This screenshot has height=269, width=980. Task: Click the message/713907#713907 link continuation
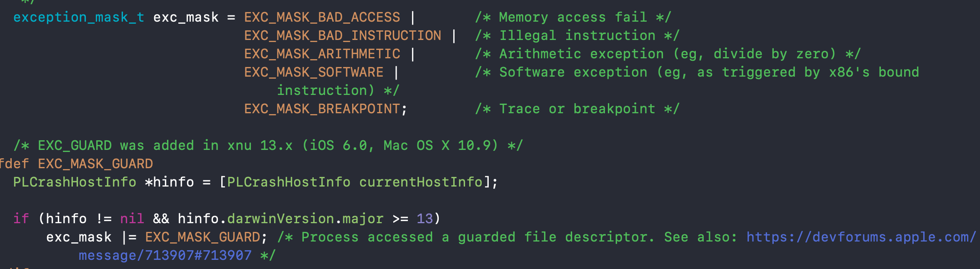(165, 255)
